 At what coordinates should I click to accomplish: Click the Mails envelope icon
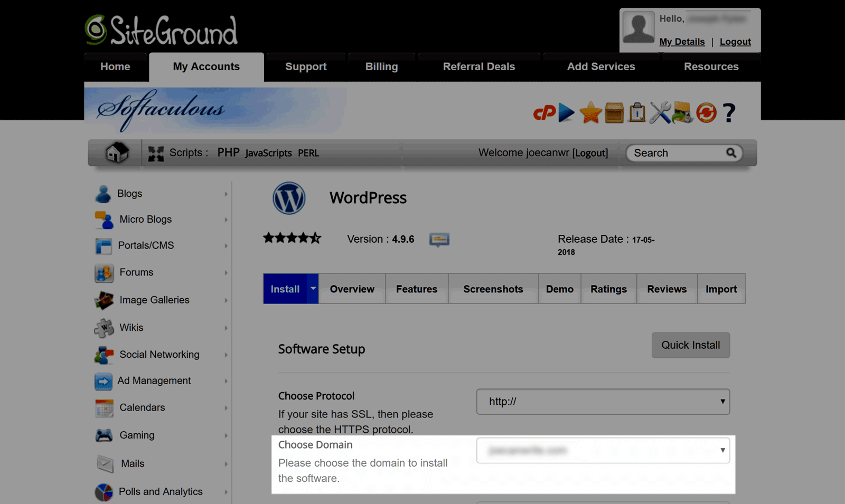(x=105, y=464)
